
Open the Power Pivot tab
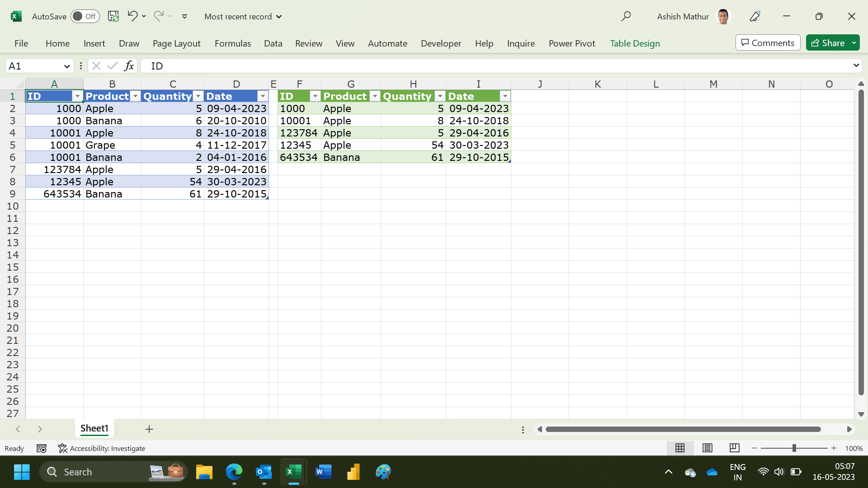(x=571, y=43)
